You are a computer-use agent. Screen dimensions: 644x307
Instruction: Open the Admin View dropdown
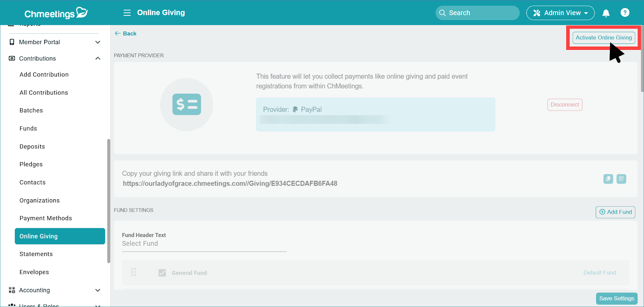tap(560, 13)
